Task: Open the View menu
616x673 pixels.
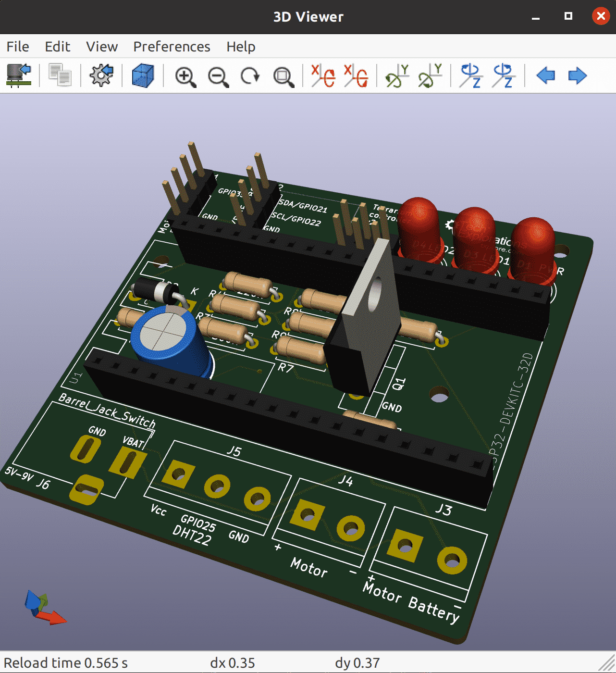Action: point(101,46)
